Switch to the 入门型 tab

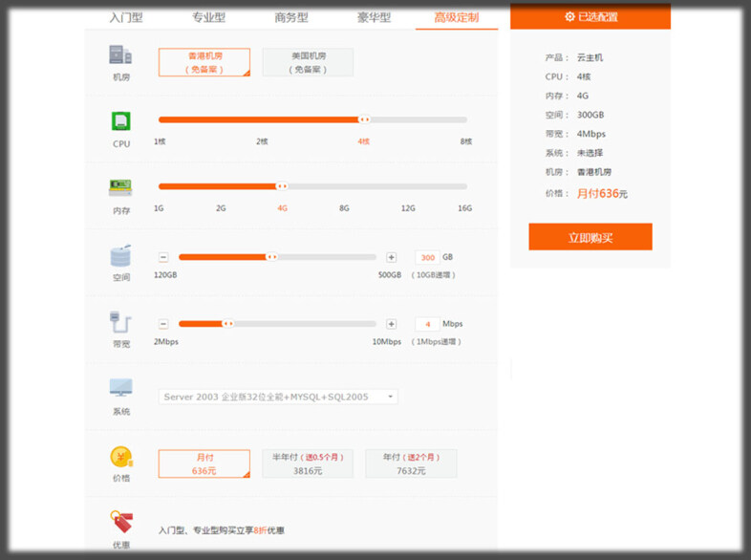126,17
